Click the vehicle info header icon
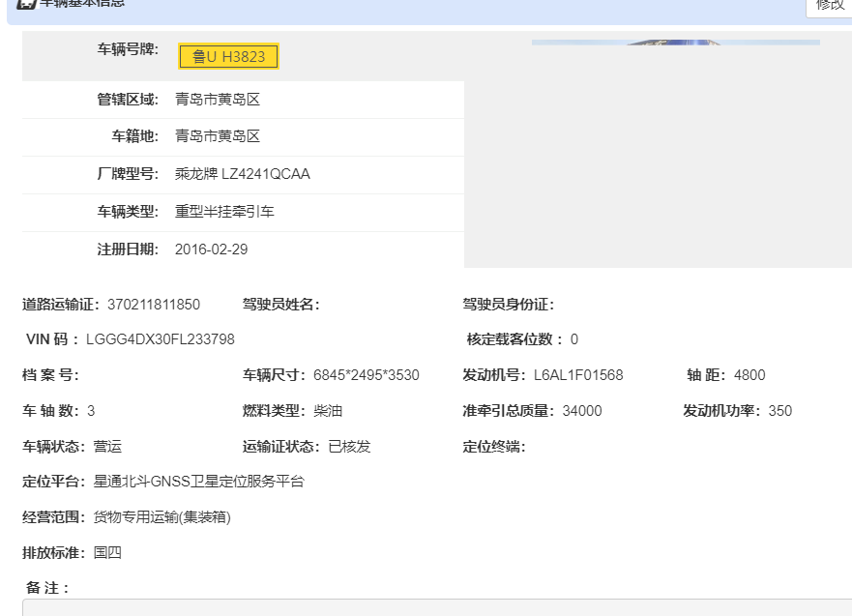 (x=26, y=4)
